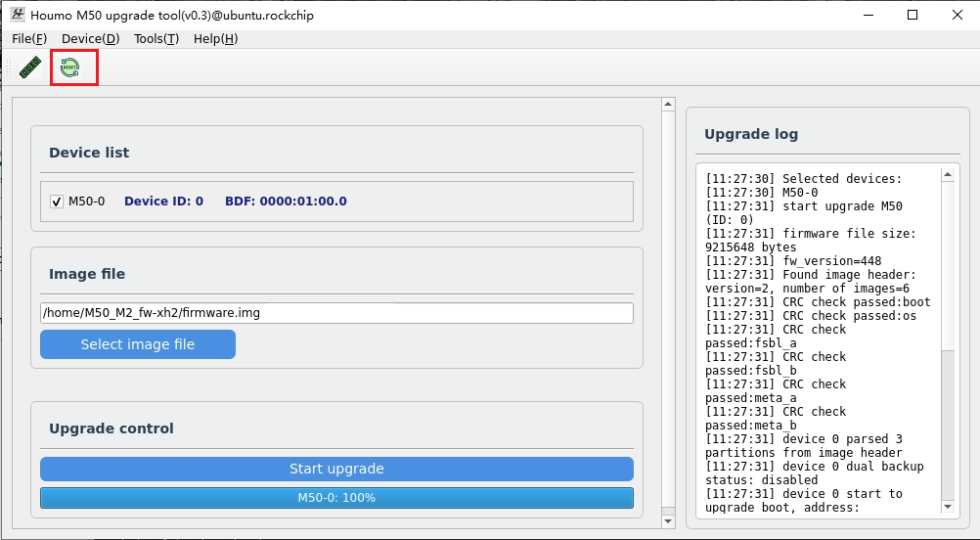Open the Device menu
The image size is (980, 540).
[x=91, y=39]
